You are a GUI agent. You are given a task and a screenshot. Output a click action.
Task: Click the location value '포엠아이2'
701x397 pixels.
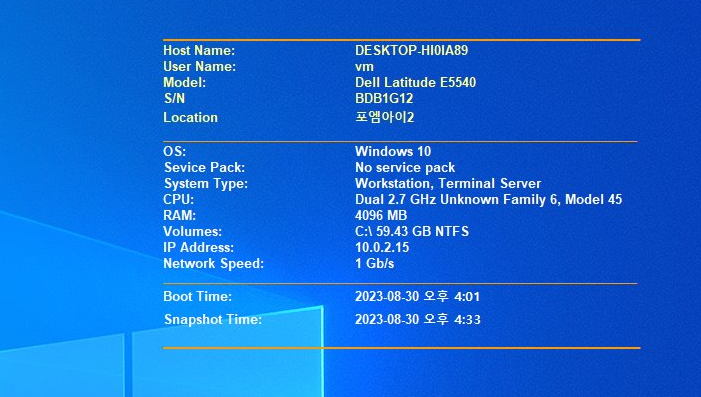tap(384, 117)
